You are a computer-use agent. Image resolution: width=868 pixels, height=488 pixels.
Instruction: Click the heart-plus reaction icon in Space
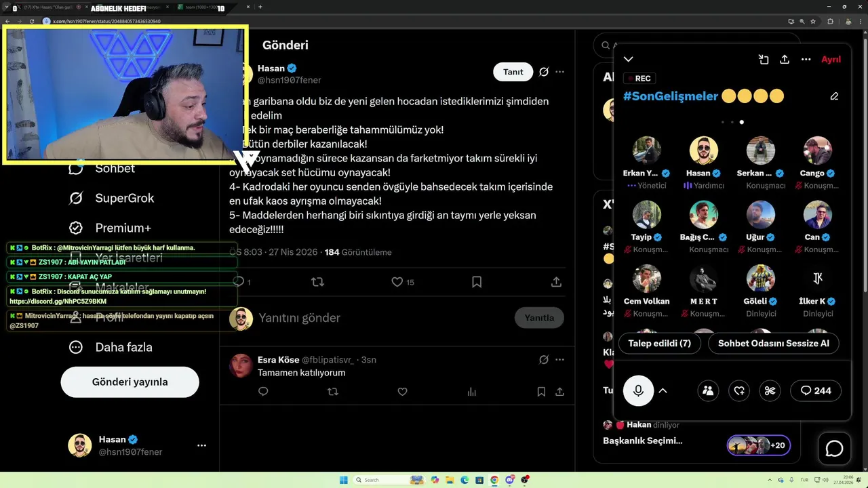739,390
